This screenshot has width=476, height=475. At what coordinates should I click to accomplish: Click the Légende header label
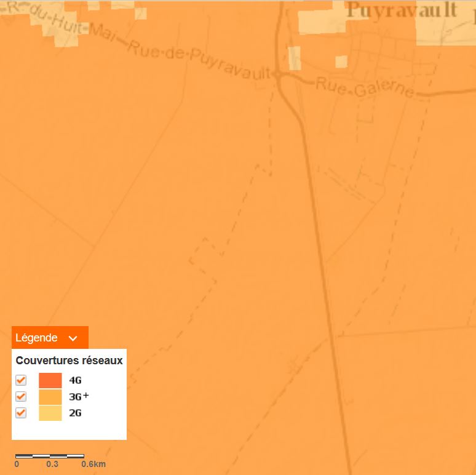pyautogui.click(x=37, y=338)
